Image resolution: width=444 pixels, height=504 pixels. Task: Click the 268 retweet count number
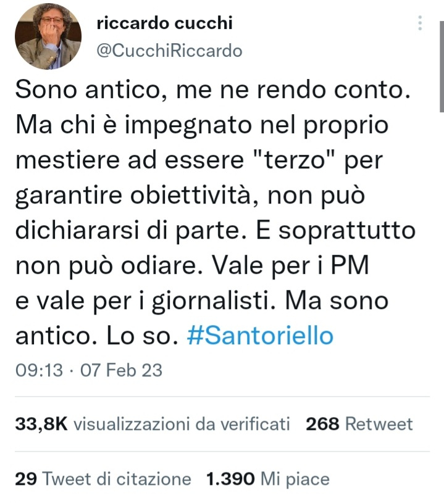[x=322, y=424]
